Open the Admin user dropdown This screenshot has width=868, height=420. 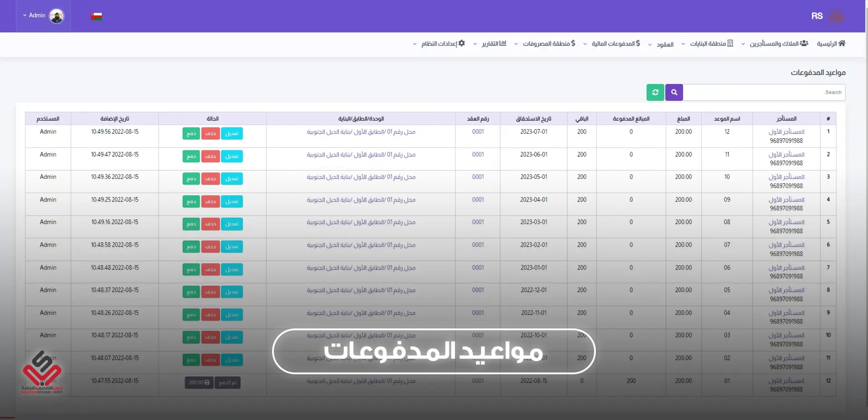(x=34, y=15)
